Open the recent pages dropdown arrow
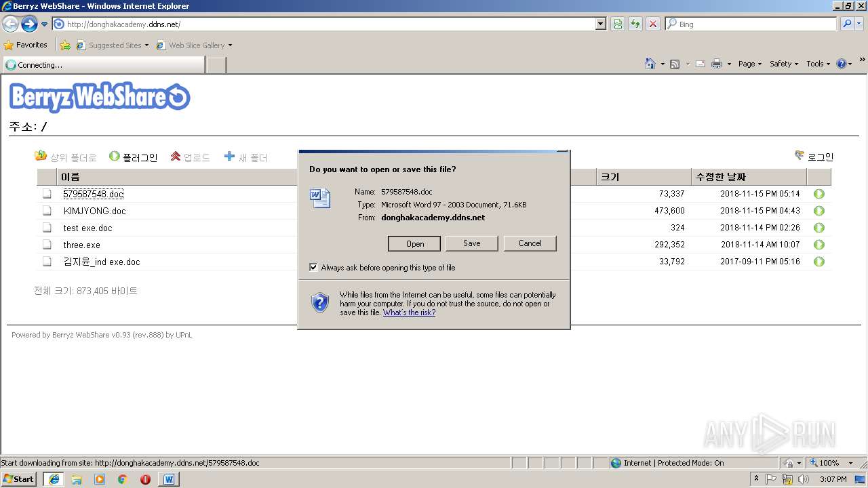Screen dimensions: 868x488 point(45,24)
